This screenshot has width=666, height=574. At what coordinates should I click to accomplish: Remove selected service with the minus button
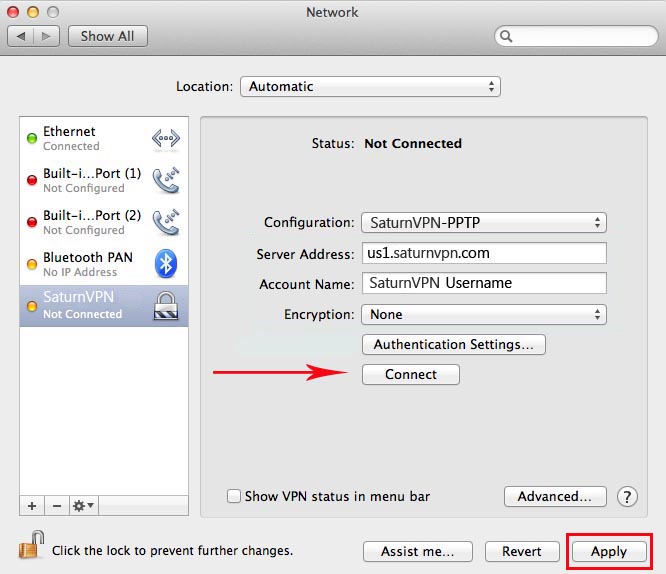point(57,506)
